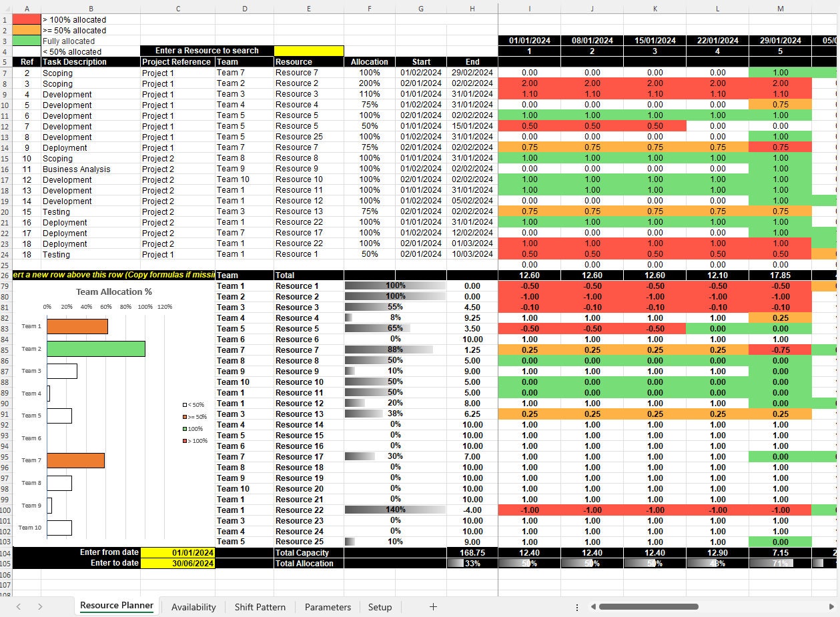Click the yellow 'Enter from date' cell
The image size is (840, 617).
[177, 552]
